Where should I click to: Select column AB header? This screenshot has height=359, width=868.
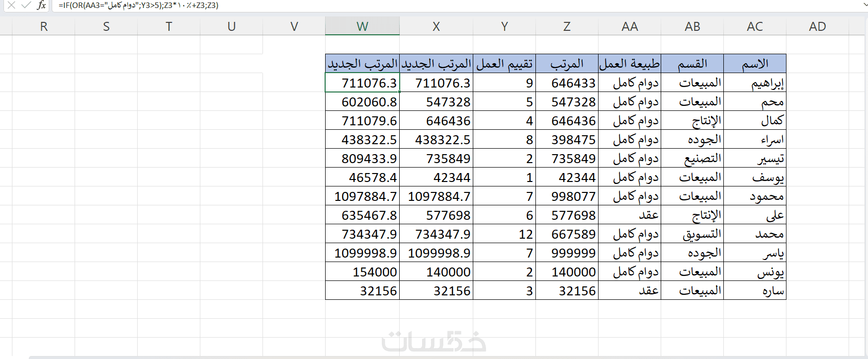(x=693, y=26)
